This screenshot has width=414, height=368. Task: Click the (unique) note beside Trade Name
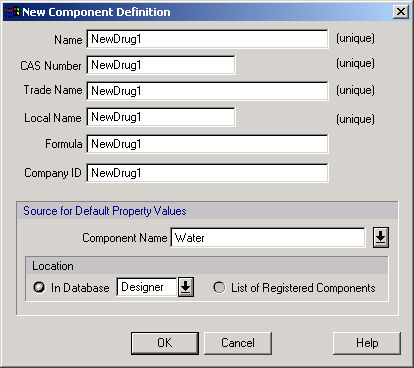click(355, 90)
